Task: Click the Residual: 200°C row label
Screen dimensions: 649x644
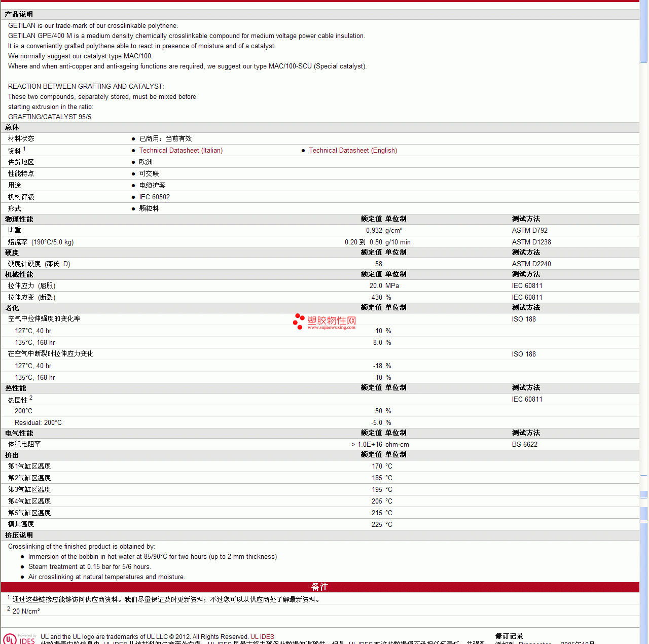Action: [38, 423]
